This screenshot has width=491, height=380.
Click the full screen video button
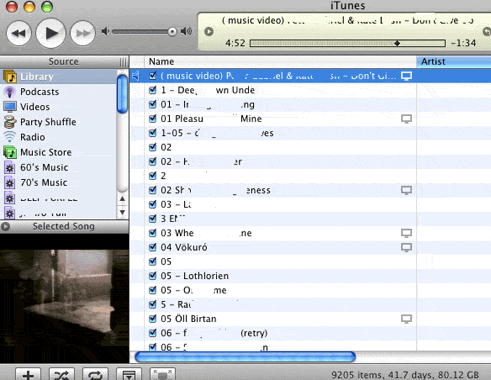pos(162,375)
